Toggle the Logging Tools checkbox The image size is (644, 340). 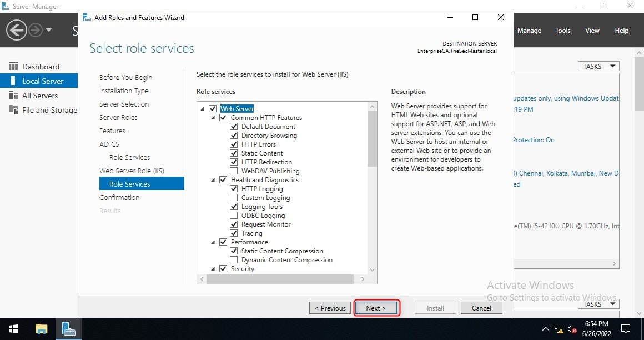point(234,206)
